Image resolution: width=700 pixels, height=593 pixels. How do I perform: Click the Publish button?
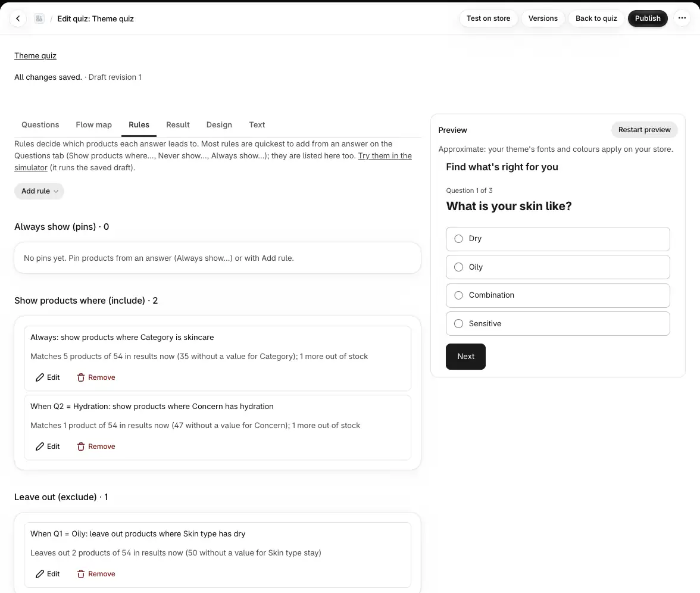(x=648, y=18)
